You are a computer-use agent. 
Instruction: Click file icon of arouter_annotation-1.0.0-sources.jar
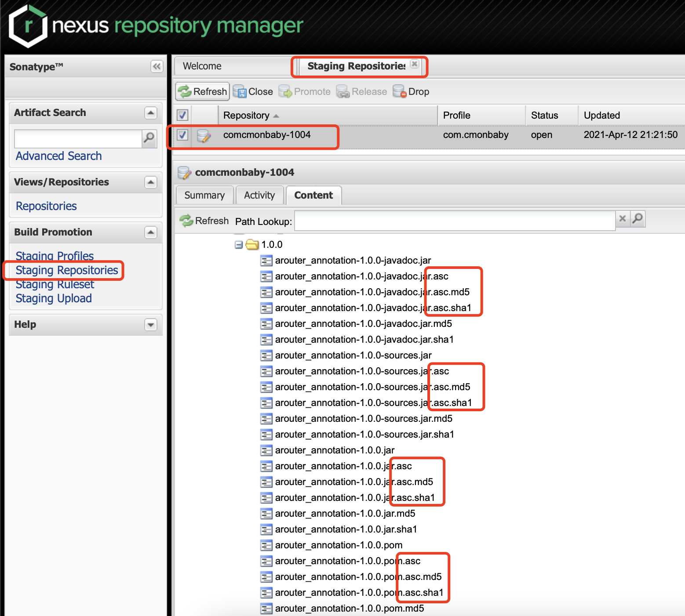(x=266, y=355)
